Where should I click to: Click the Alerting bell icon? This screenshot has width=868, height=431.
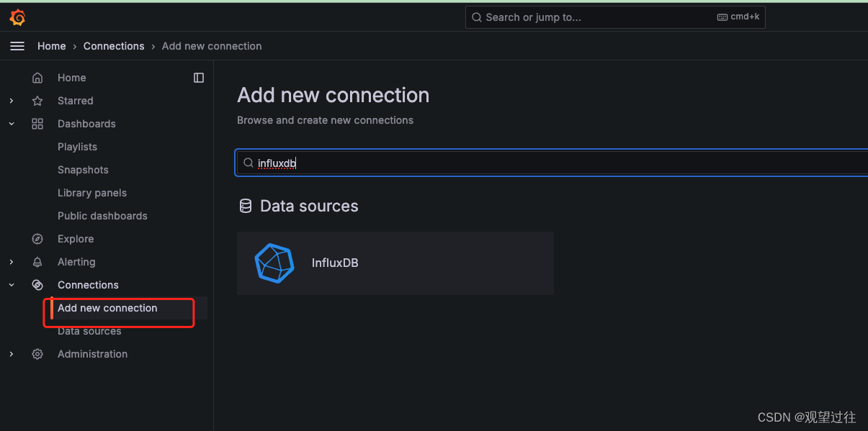click(37, 262)
